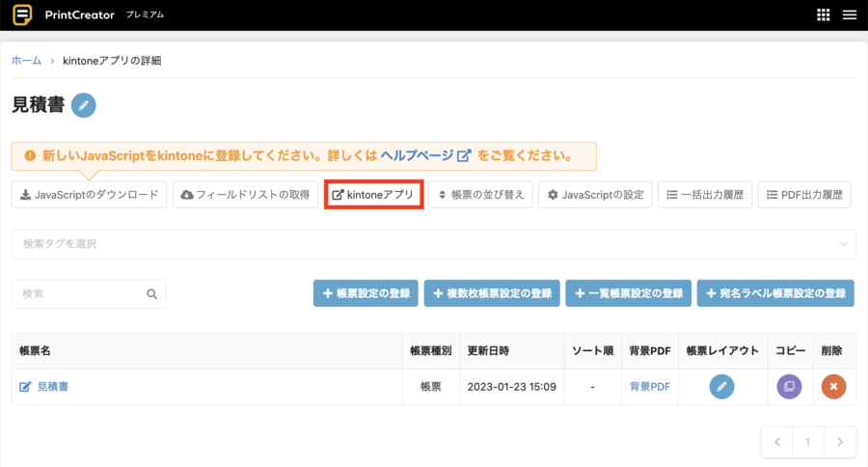Copy the 見積書 form with the purple icon

(x=789, y=387)
